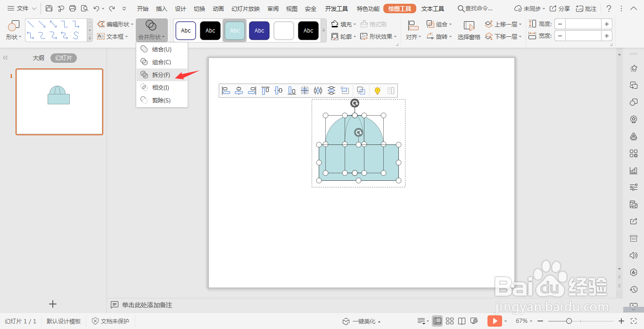Click the 文档未保护 document protection status

point(110,321)
